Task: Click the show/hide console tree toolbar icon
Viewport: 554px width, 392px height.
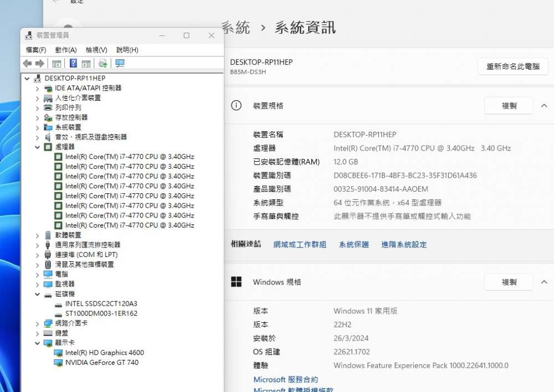Action: click(57, 64)
